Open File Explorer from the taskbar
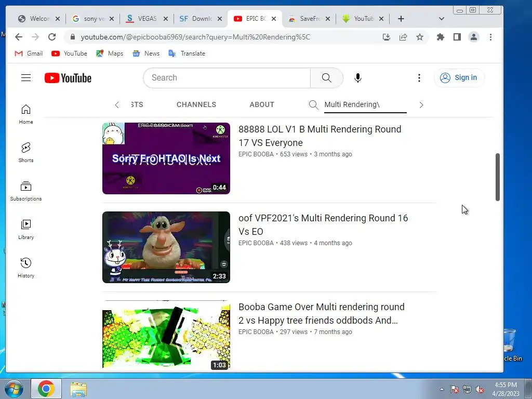The image size is (532, 399). [x=78, y=389]
